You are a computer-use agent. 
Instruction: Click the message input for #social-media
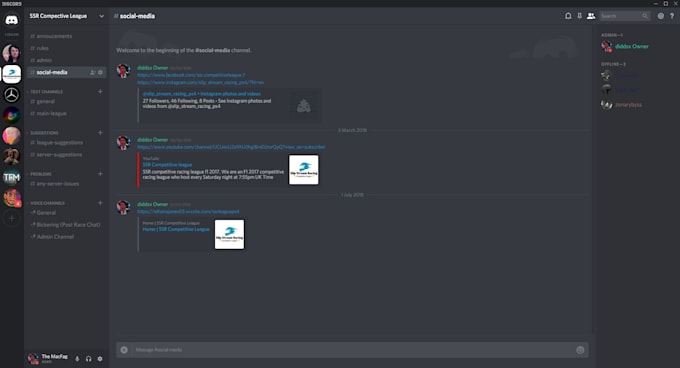click(352, 350)
